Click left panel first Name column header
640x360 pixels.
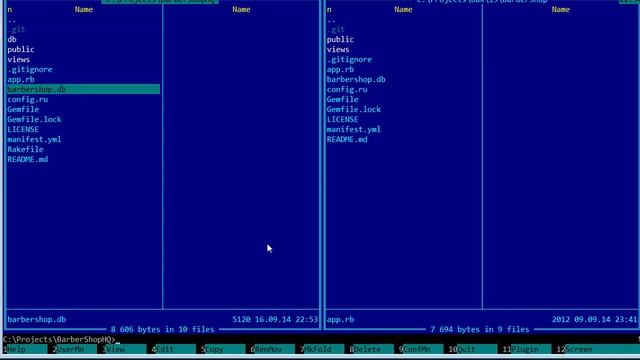(84, 9)
